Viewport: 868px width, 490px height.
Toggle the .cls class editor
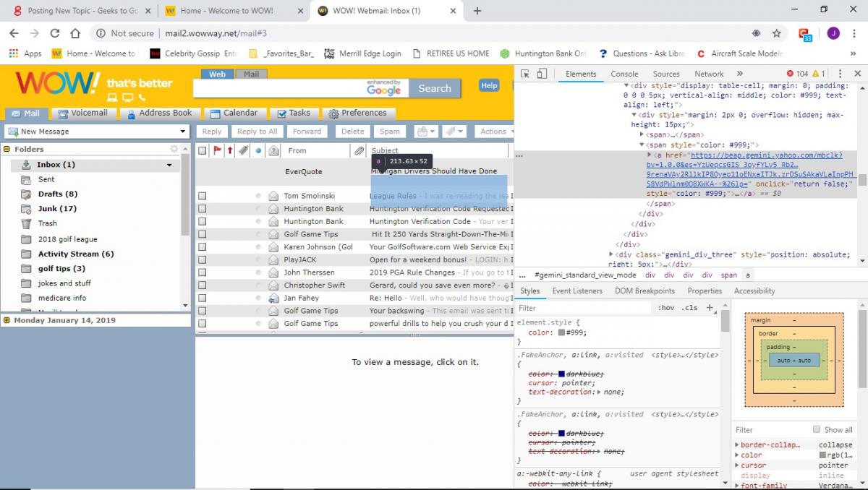point(690,308)
